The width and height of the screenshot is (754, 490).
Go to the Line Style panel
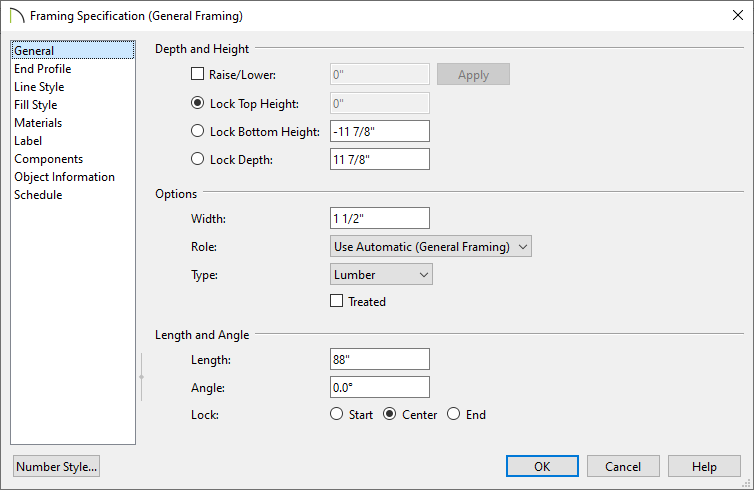pyautogui.click(x=39, y=87)
